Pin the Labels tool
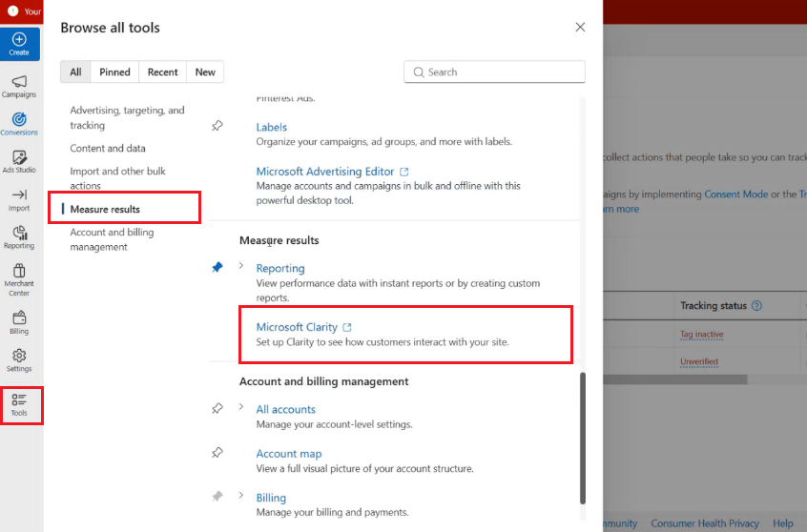807x532 pixels. 217,126
